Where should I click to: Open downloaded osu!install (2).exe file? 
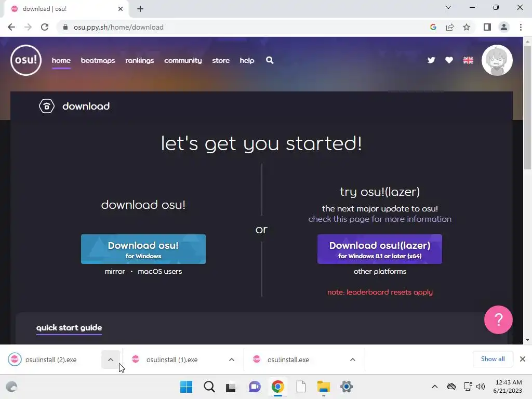tap(51, 360)
